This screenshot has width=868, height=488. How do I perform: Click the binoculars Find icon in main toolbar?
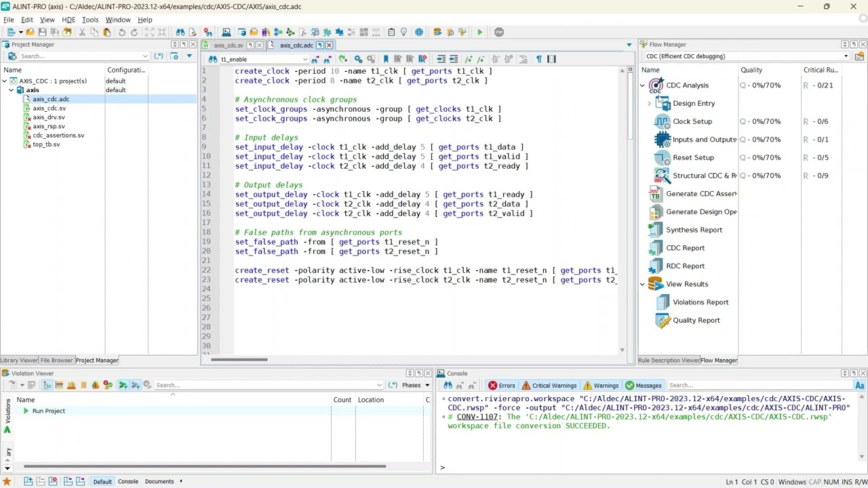click(180, 32)
